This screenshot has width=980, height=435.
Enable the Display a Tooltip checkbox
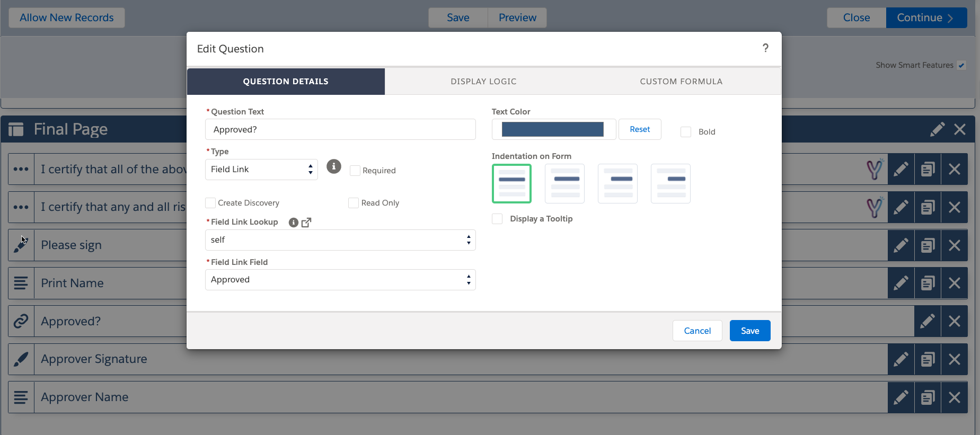pyautogui.click(x=497, y=219)
